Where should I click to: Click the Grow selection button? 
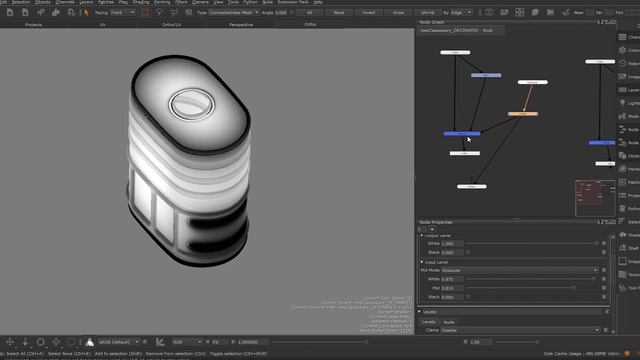click(x=398, y=13)
